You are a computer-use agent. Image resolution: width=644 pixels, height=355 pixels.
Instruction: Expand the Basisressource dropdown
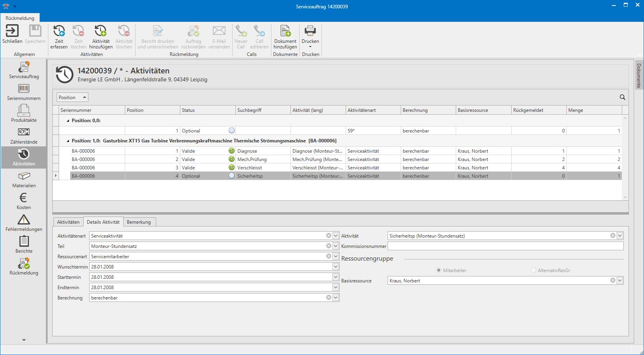tap(620, 280)
